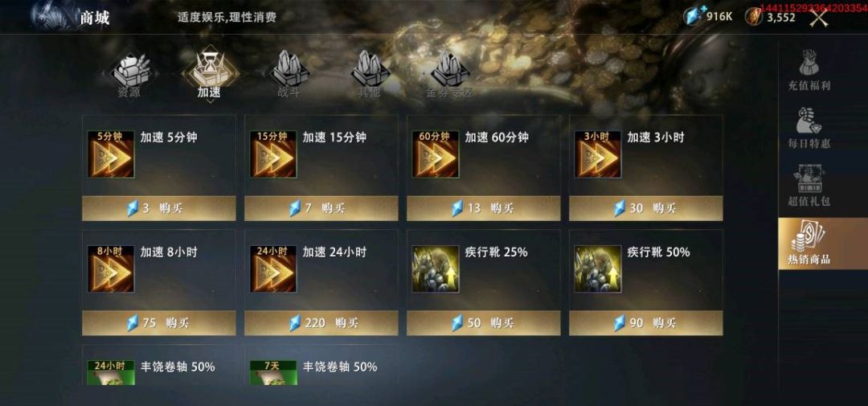Image resolution: width=868 pixels, height=406 pixels.
Task: Select the 疾行靴 50% boots icon
Action: [597, 269]
